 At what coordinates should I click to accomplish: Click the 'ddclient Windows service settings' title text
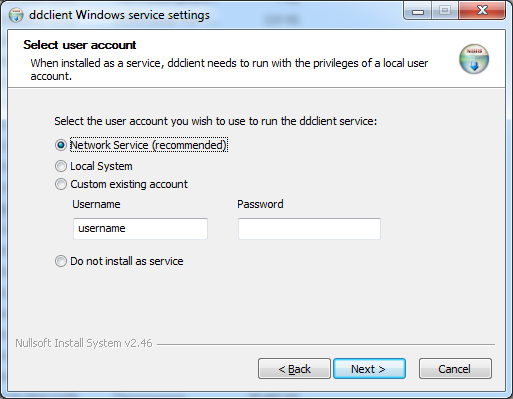point(119,15)
